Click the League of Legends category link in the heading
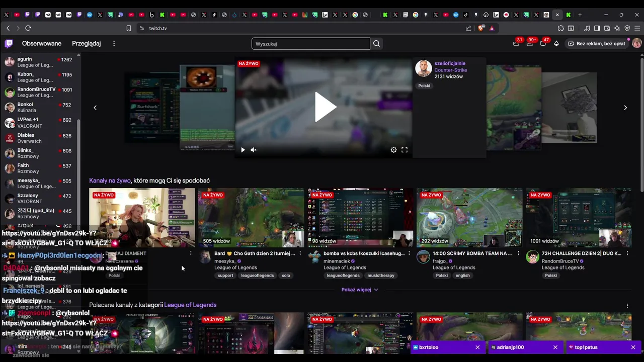 (x=190, y=305)
